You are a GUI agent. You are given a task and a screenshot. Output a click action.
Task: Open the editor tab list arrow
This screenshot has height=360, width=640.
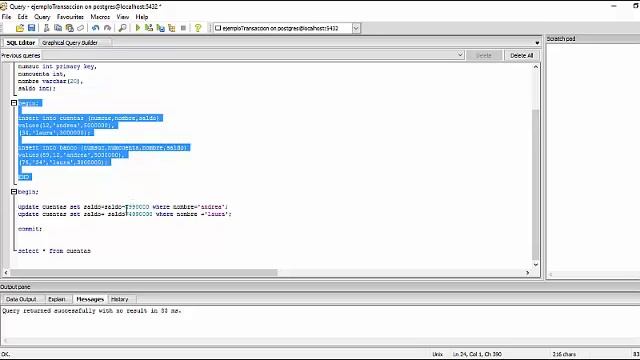[x=537, y=43]
